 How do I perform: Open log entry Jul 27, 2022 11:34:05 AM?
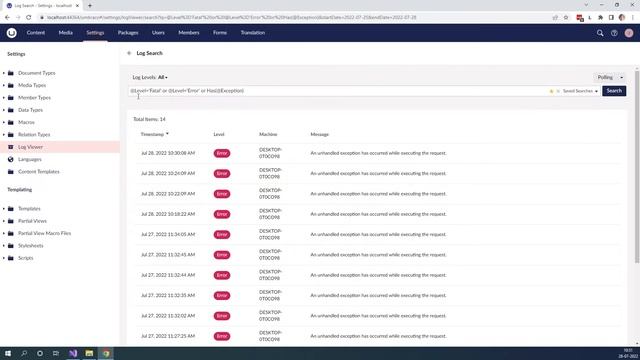point(378,234)
